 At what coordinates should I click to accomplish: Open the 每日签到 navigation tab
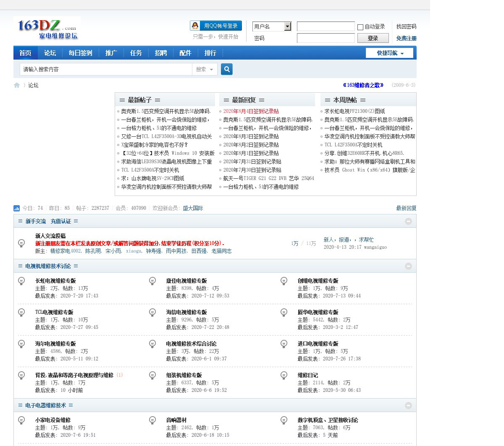80,53
